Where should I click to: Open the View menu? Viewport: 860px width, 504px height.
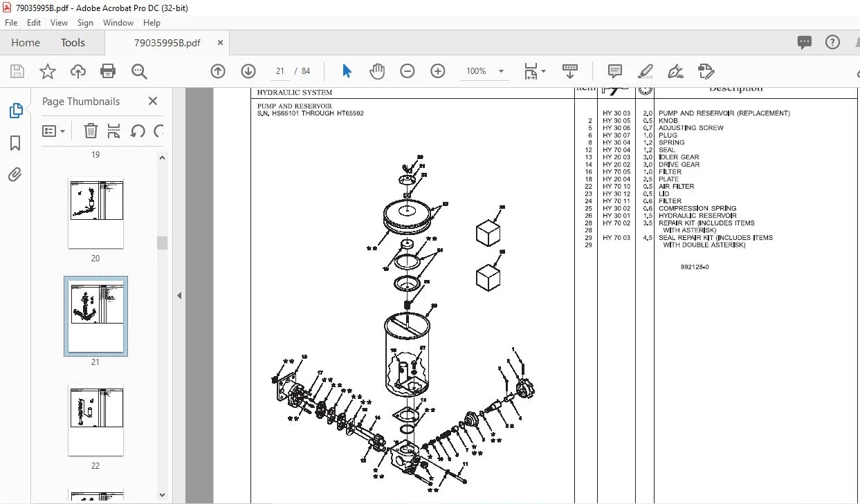pos(59,23)
